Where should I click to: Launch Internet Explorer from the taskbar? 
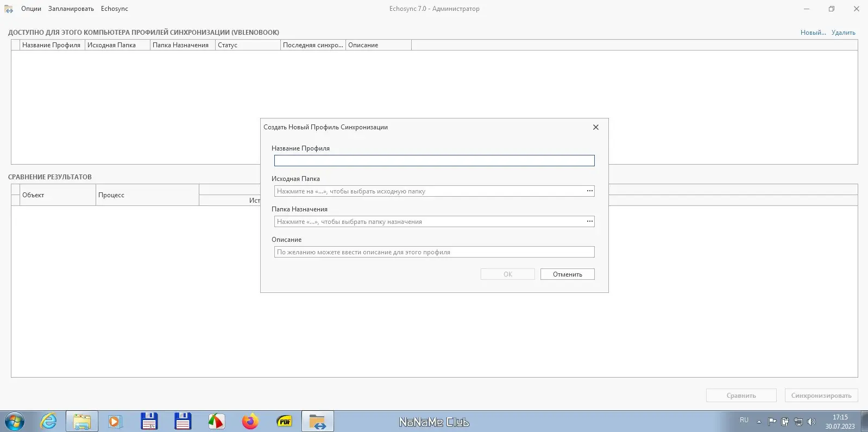pyautogui.click(x=49, y=421)
